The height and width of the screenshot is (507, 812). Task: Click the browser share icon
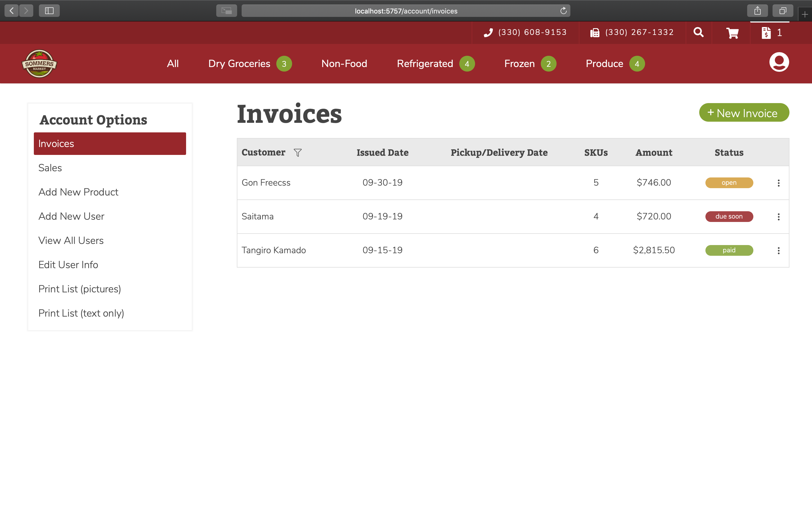point(757,11)
